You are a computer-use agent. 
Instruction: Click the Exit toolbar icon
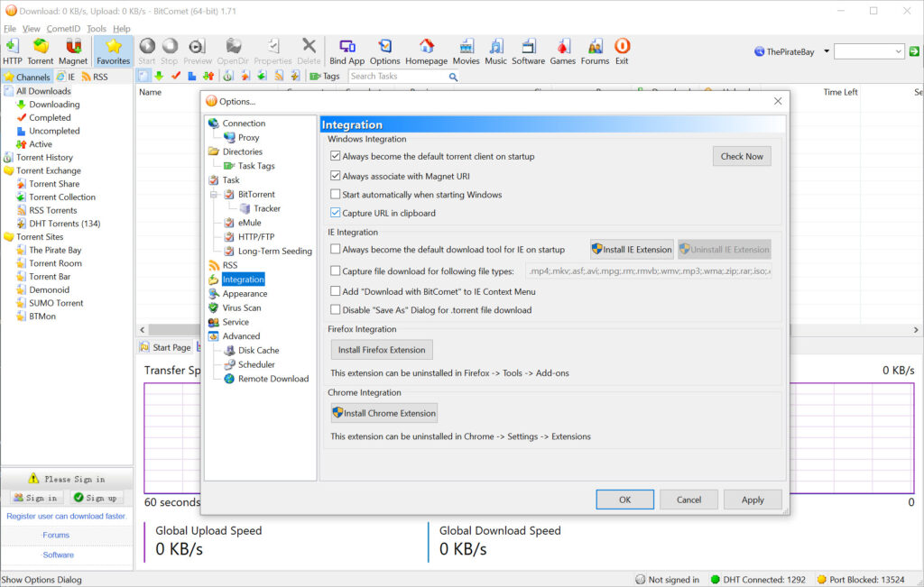click(x=622, y=51)
